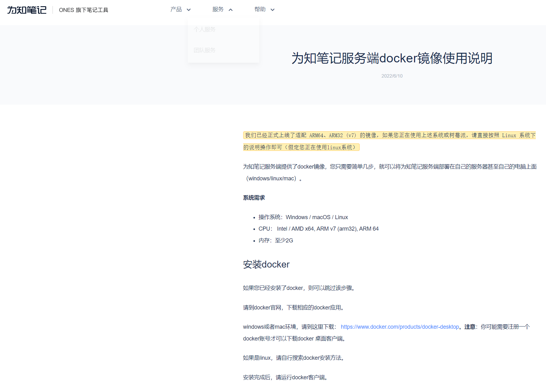Viewport: 546px width, 392px height.
Task: Click the page title 为知笔记服务端docker镜像使用说明
Action: (x=392, y=58)
